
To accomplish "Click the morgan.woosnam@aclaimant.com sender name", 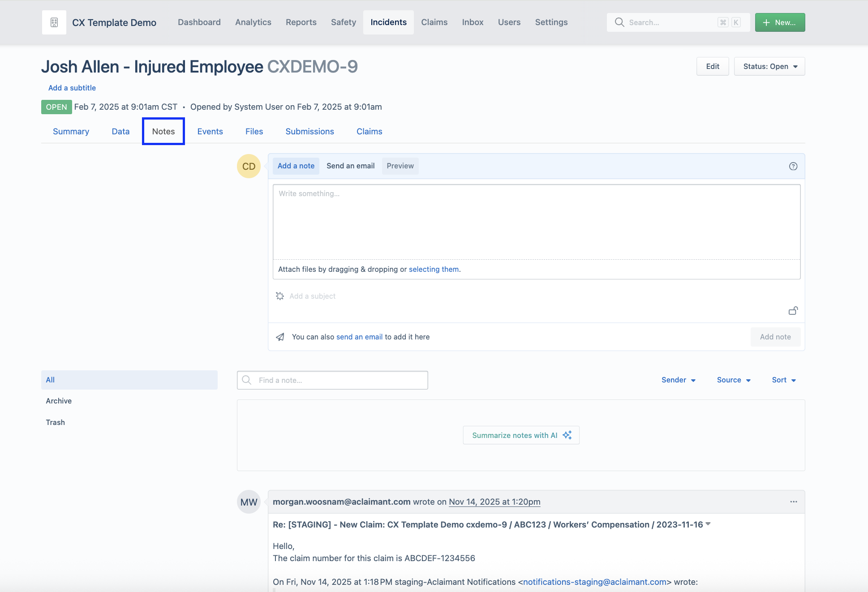I will (x=342, y=502).
